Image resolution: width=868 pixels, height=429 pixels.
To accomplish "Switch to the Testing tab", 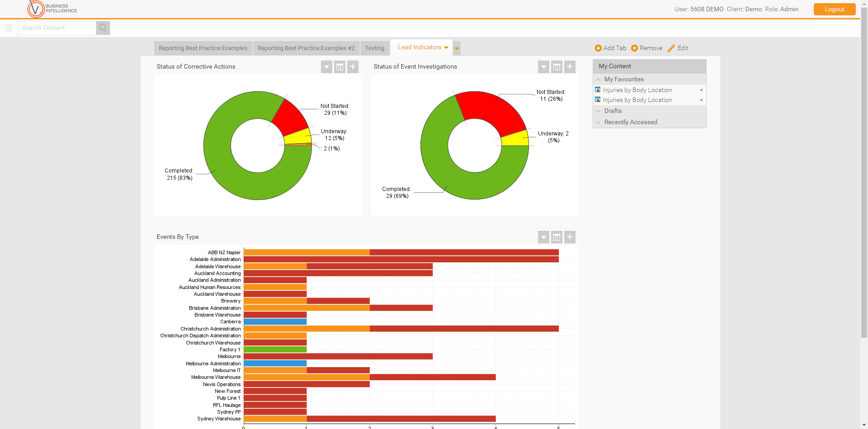I will point(374,48).
